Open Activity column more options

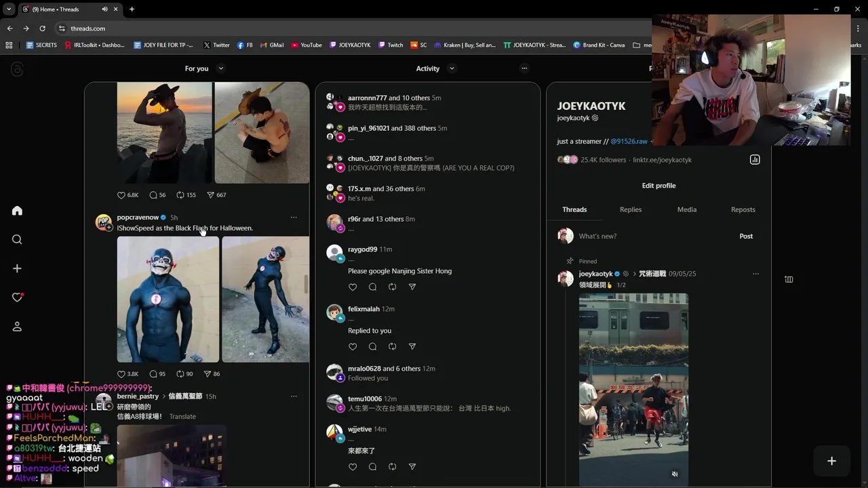pyautogui.click(x=524, y=68)
